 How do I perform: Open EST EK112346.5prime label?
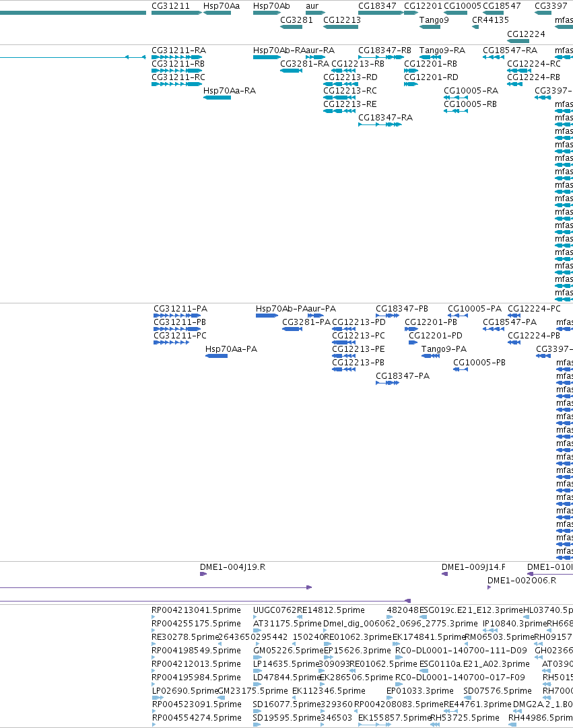point(329,691)
